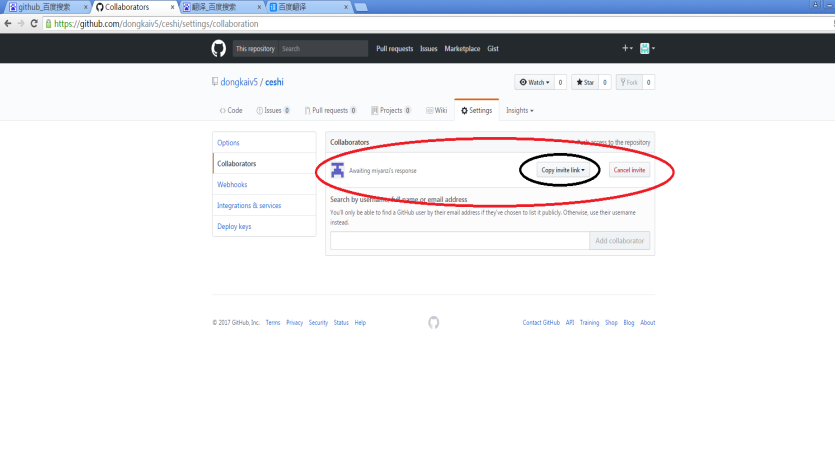Open Marketplace in the top navigation
The image size is (836, 459).
point(462,49)
